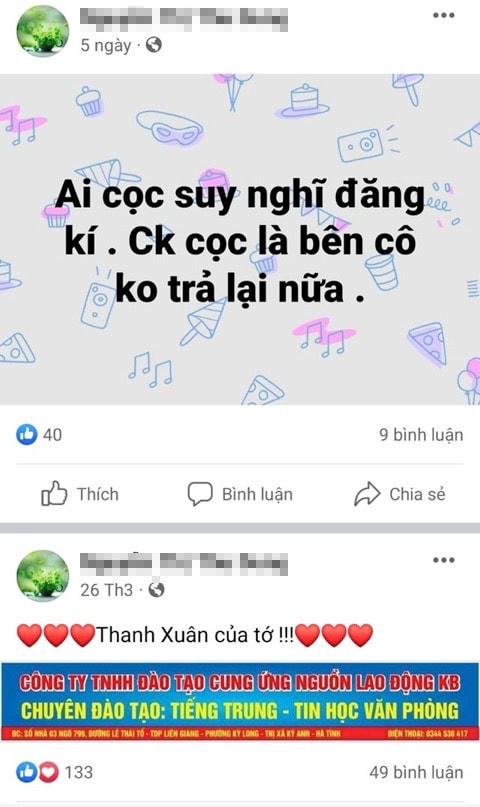Open the '49 bình luận' comments link
The width and height of the screenshot is (480, 807).
point(416,772)
